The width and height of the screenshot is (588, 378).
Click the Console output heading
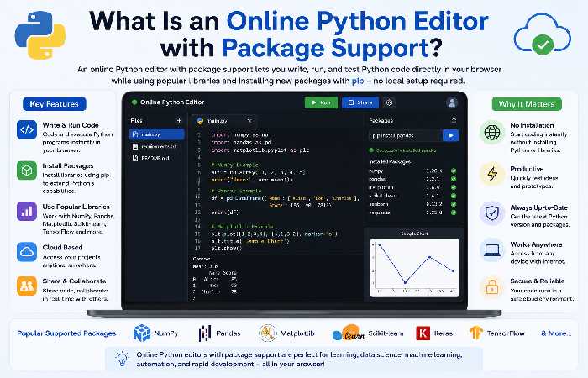tap(202, 259)
